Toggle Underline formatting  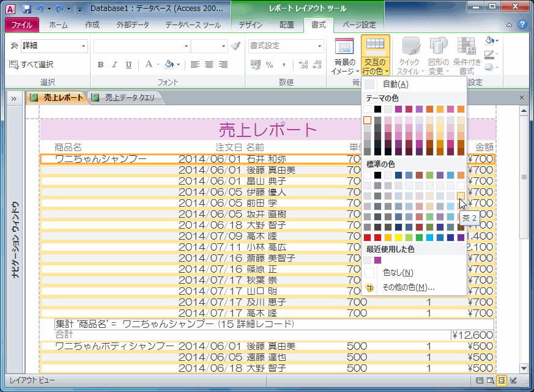(x=128, y=65)
